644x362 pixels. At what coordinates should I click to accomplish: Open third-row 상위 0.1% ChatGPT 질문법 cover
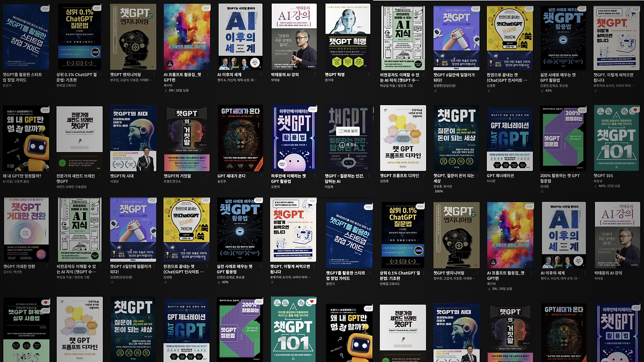[403, 235]
